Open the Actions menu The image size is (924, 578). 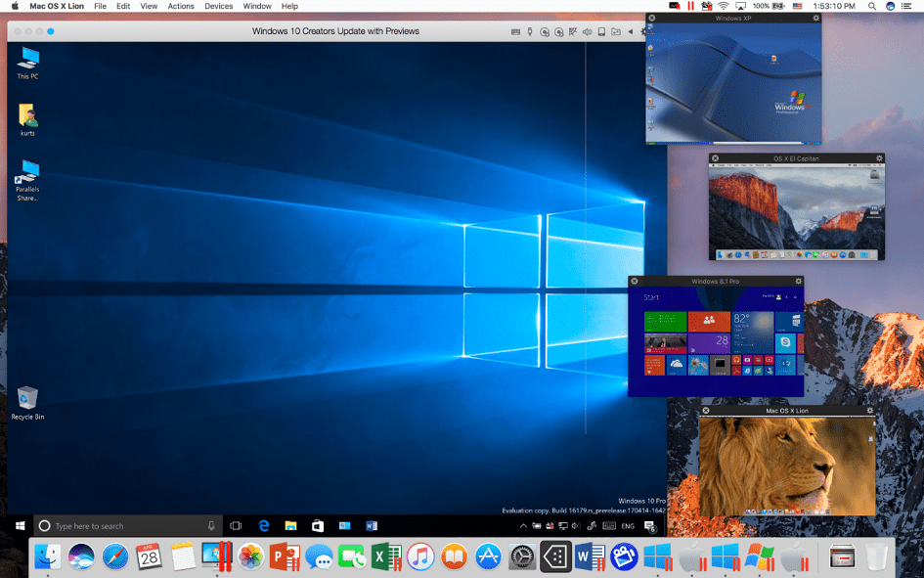pyautogui.click(x=181, y=6)
